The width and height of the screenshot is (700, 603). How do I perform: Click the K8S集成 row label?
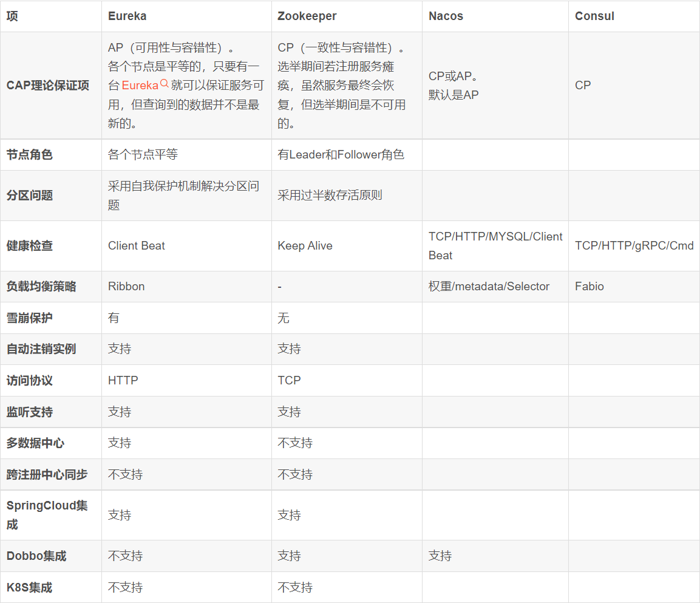pos(30,587)
